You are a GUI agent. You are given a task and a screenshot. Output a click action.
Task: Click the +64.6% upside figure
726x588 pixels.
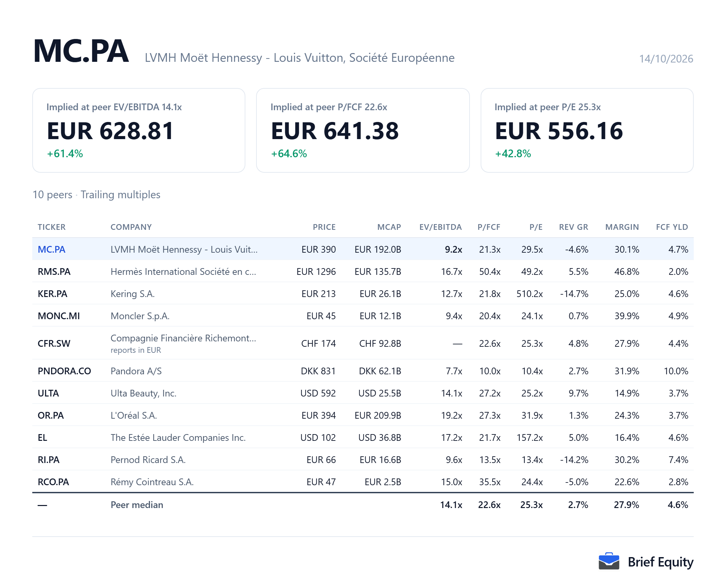[289, 154]
